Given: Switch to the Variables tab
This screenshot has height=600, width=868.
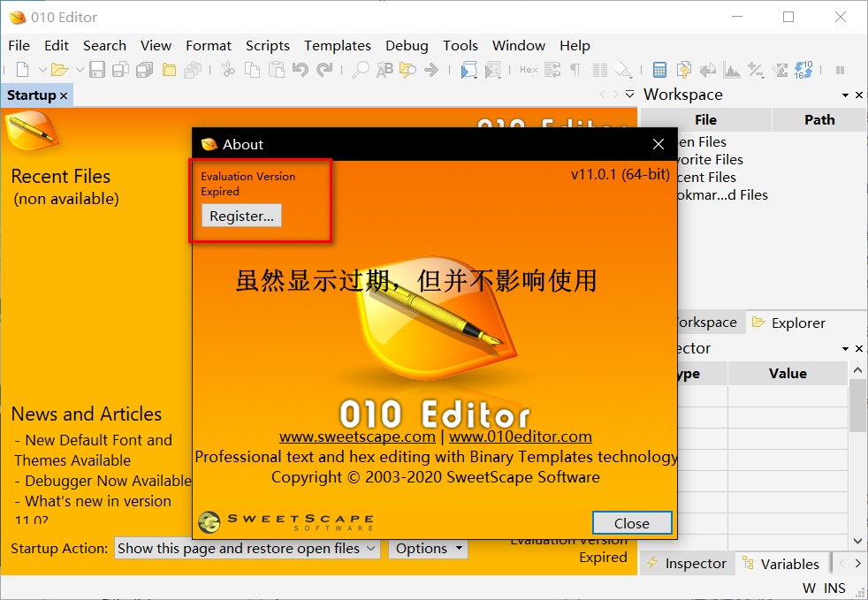Looking at the screenshot, I should click(x=781, y=564).
